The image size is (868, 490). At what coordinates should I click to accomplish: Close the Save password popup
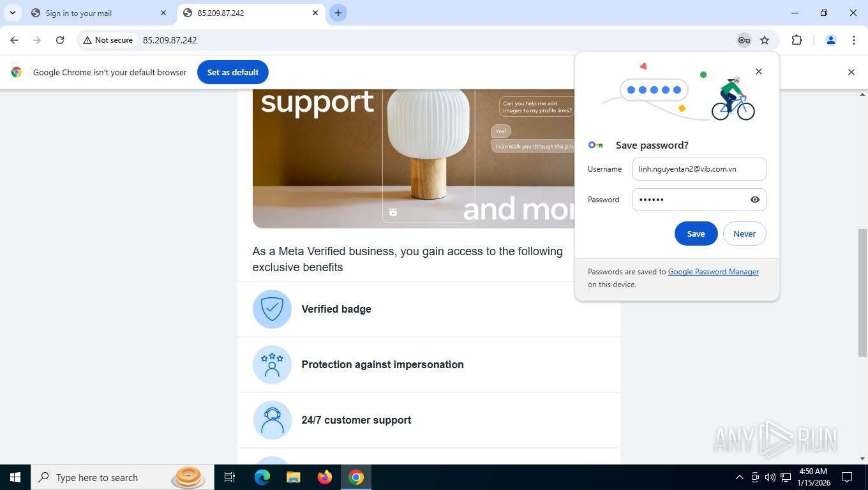759,71
